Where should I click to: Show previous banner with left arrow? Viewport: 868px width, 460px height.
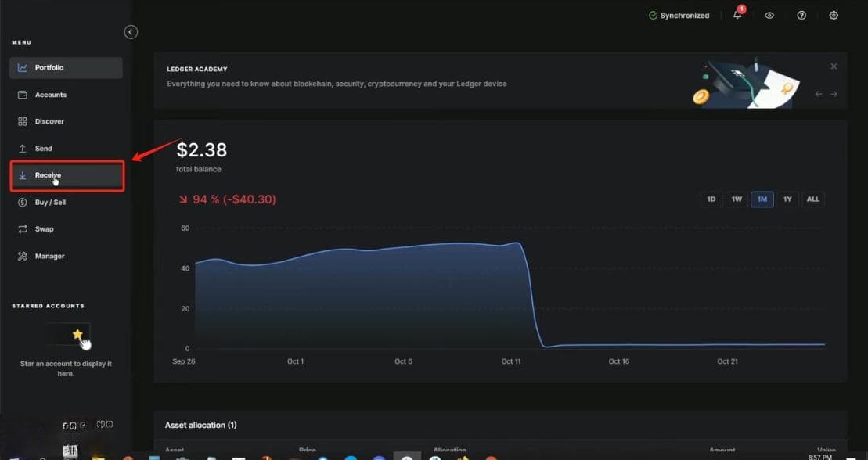click(x=819, y=94)
